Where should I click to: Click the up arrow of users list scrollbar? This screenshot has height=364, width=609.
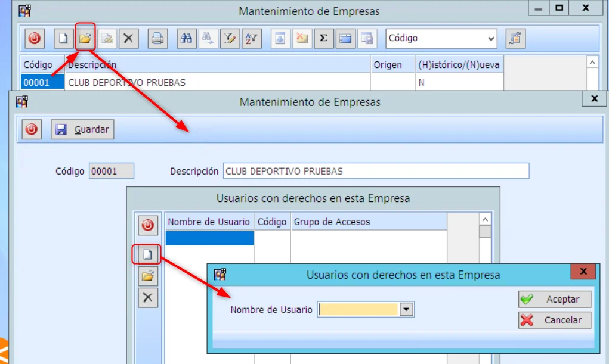click(485, 219)
